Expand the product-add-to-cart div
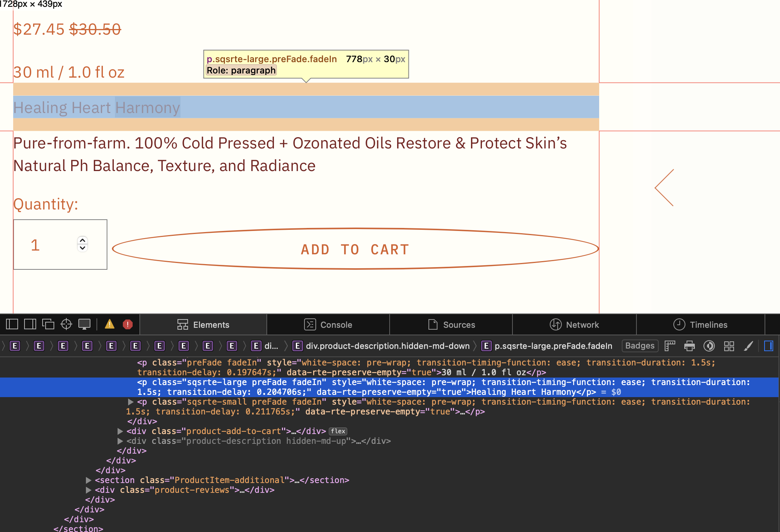The image size is (780, 532). [120, 431]
